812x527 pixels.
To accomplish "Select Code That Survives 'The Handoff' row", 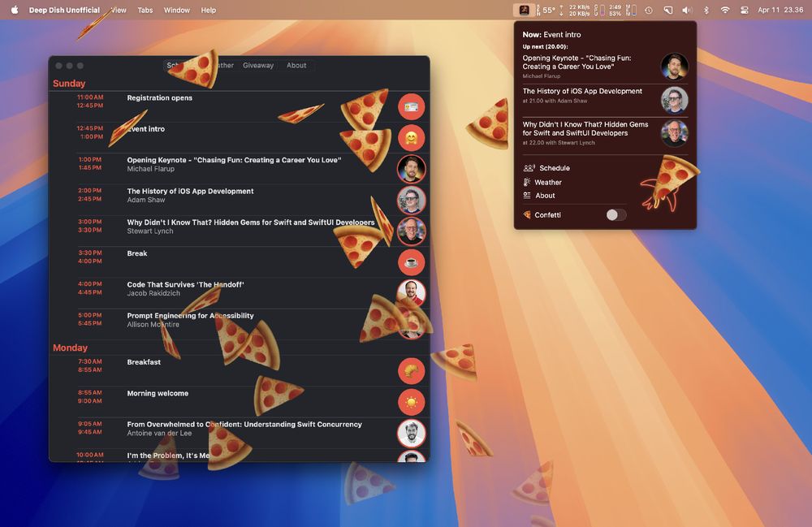I will (240, 293).
